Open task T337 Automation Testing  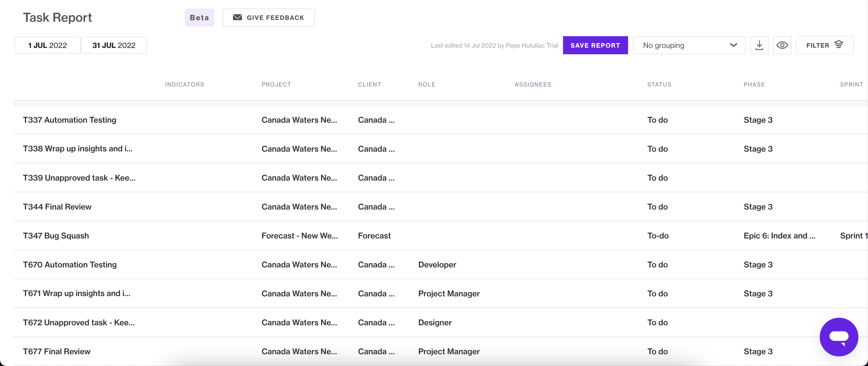(70, 120)
